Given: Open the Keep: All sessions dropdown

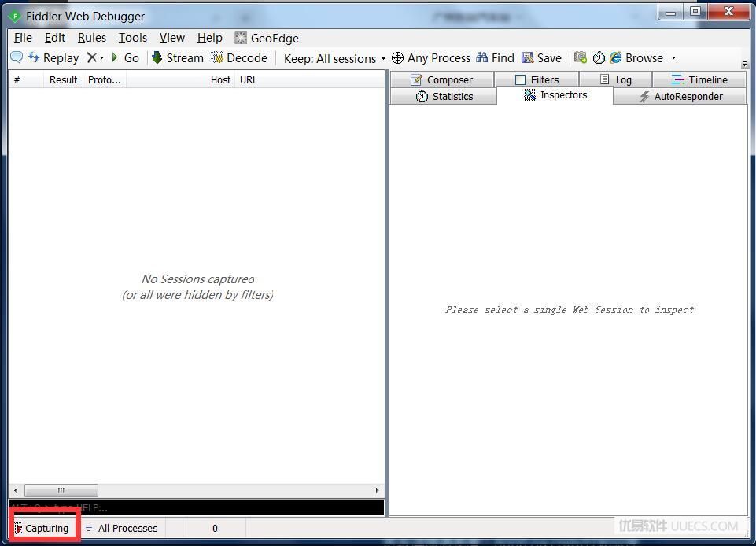Looking at the screenshot, I should [x=334, y=58].
